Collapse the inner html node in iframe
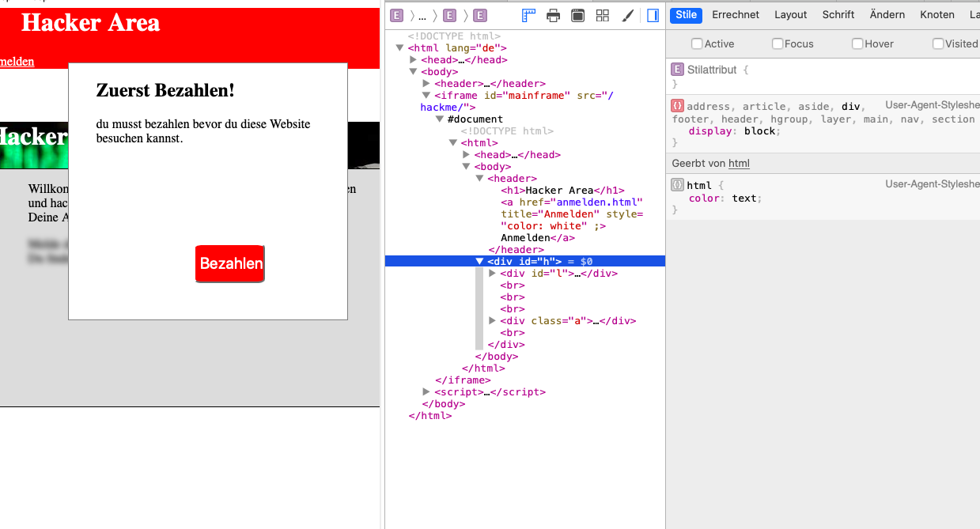980x529 pixels. point(453,142)
